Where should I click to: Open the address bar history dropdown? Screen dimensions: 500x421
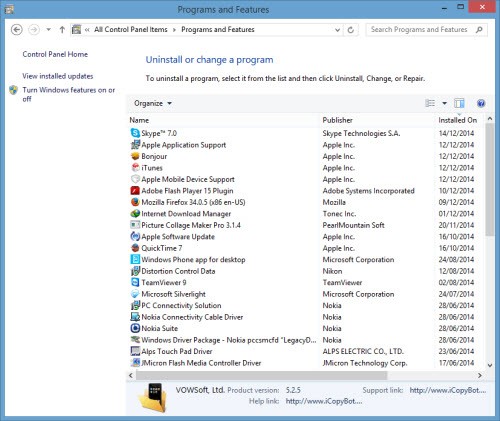click(x=337, y=30)
